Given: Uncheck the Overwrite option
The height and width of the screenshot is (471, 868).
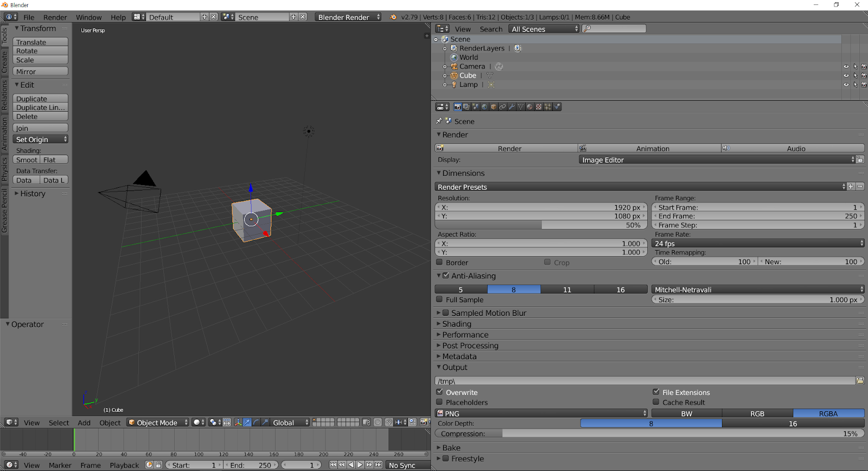Looking at the screenshot, I should pos(439,392).
